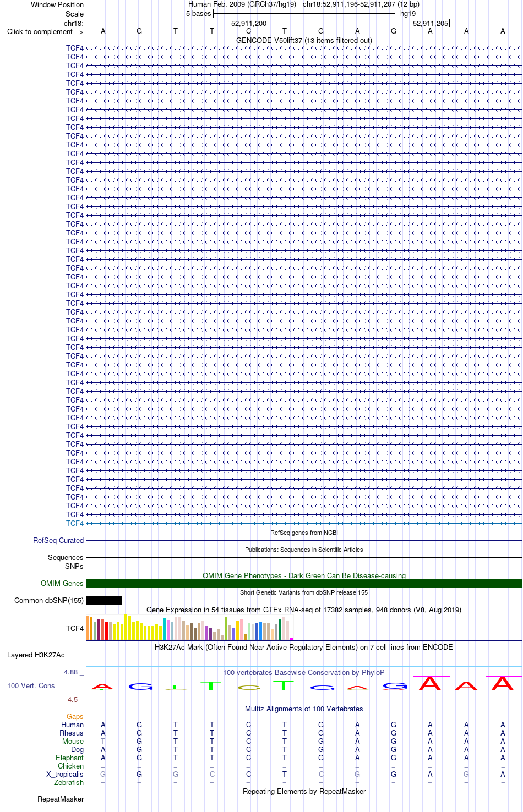
Task: Open the OMIM Gene Phenotypes track title
Action: coord(304,575)
